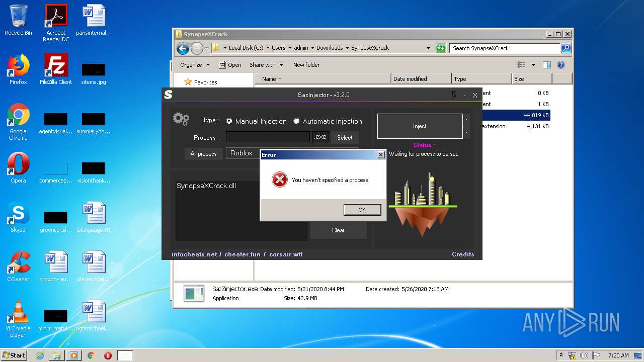Open Windows Explorer taskbar icon
Screen dimensions: 644x362
(56, 355)
